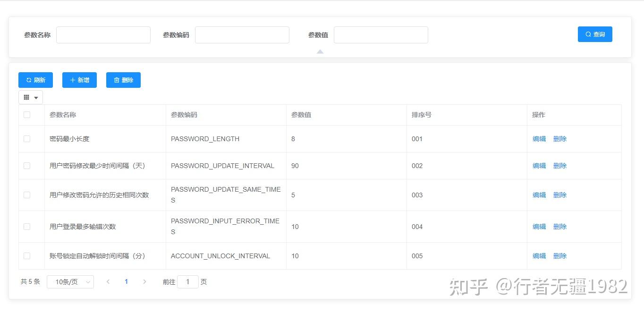Edit the PASSWORD_LENGTH row via 编辑
644x313 pixels.
539,139
